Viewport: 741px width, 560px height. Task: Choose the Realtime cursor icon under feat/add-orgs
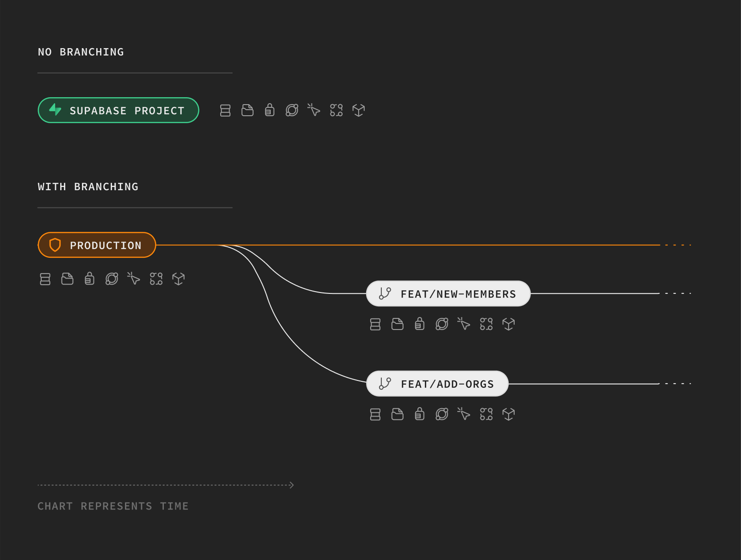[464, 413]
